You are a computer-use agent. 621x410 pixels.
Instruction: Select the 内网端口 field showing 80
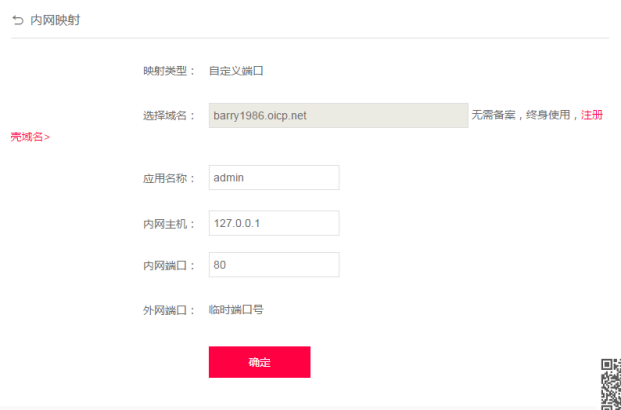pyautogui.click(x=274, y=265)
